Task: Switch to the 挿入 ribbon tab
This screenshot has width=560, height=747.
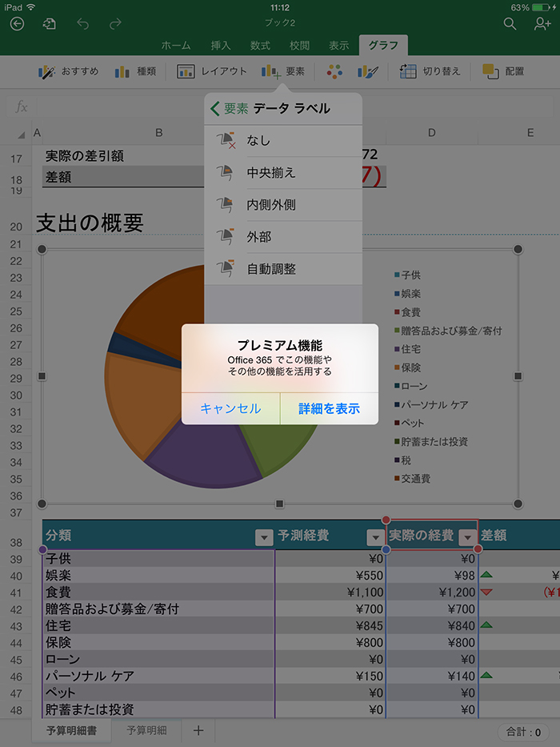Action: [220, 46]
